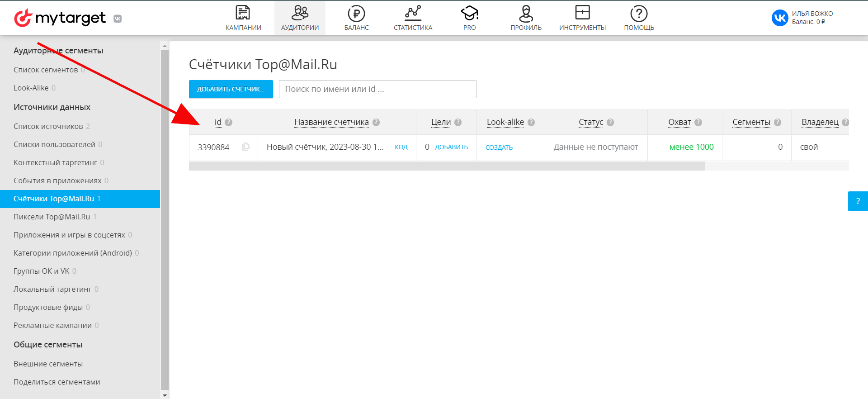Click counter name Новый счётчик, 2023-08-30

pyautogui.click(x=325, y=147)
